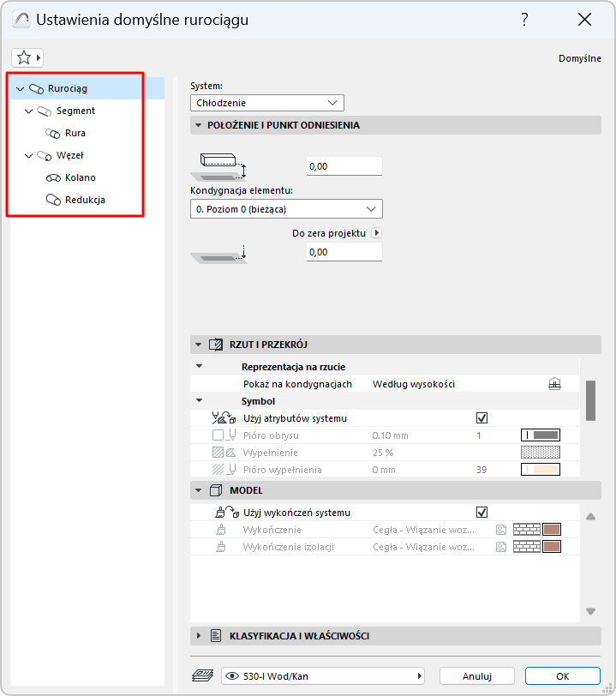Click the Pióro wypełnienia color swatch
The height and width of the screenshot is (696, 616).
[x=541, y=470]
